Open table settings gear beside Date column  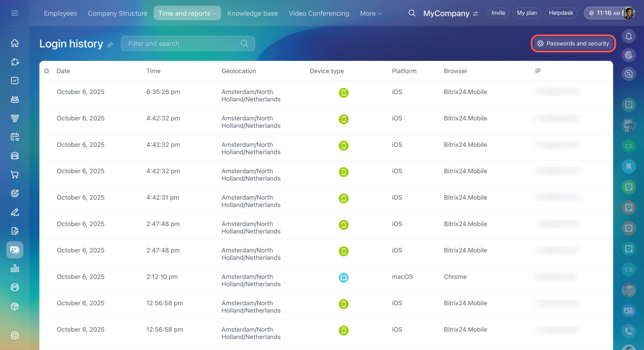pyautogui.click(x=46, y=71)
